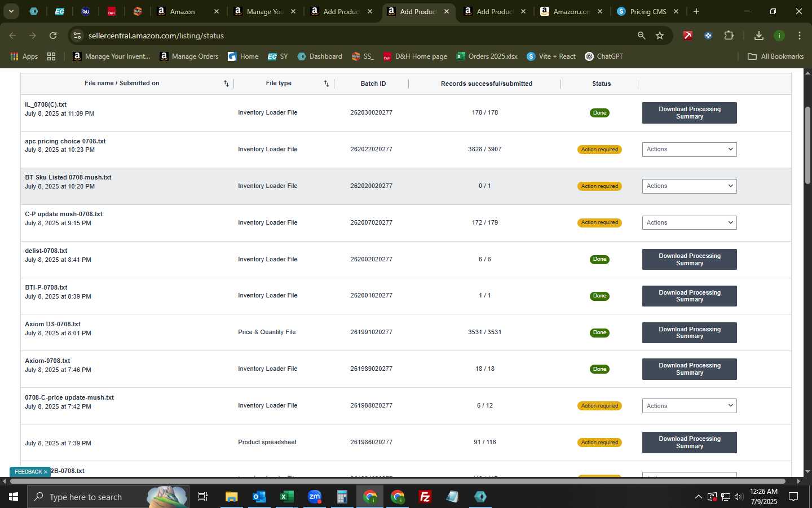The image size is (812, 508).
Task: Open Actions dropdown for C-P update mush-0708.txt
Action: [689, 222]
